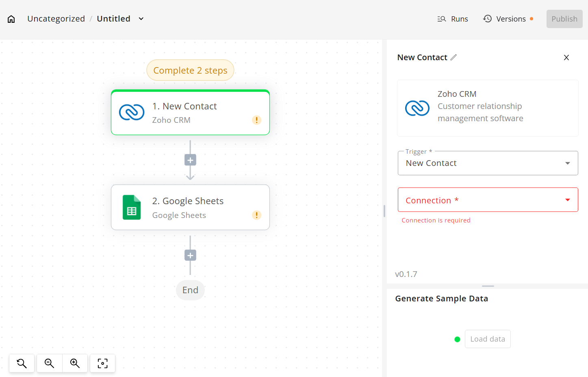Select the Google Sheets step card

[x=190, y=207]
